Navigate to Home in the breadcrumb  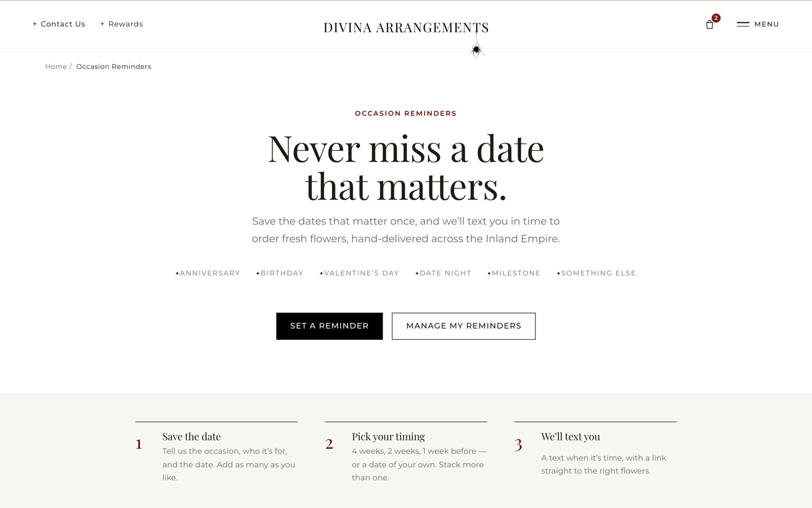point(56,67)
